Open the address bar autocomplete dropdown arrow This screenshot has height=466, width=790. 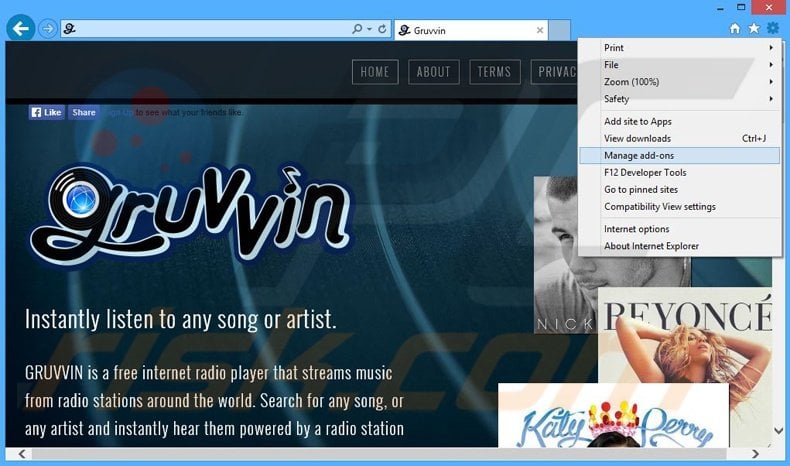tap(369, 29)
